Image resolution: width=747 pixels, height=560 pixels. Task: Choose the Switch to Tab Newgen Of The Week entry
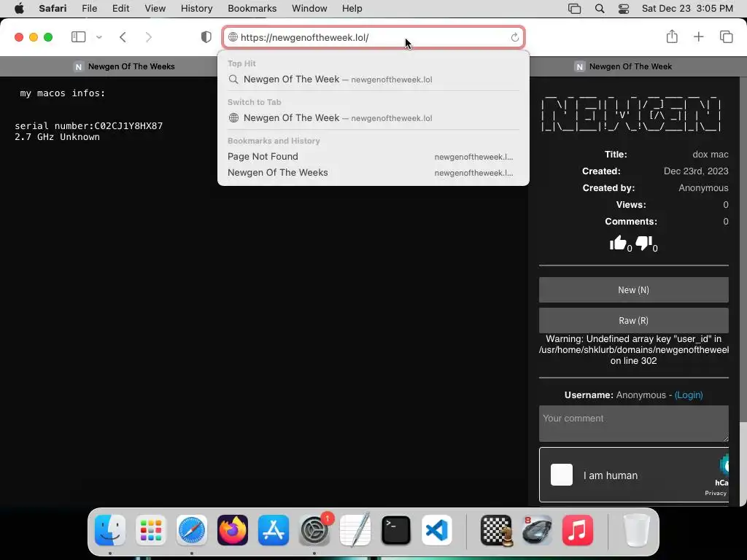coord(373,118)
